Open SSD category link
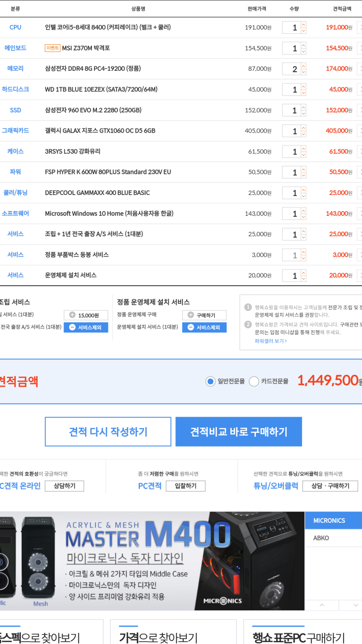This screenshot has height=644, width=362. tap(15, 110)
